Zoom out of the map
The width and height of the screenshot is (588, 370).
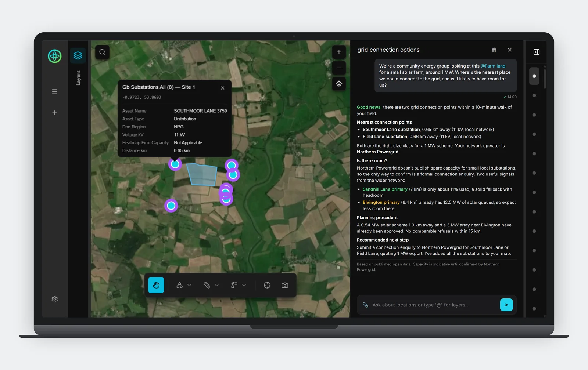tap(339, 68)
